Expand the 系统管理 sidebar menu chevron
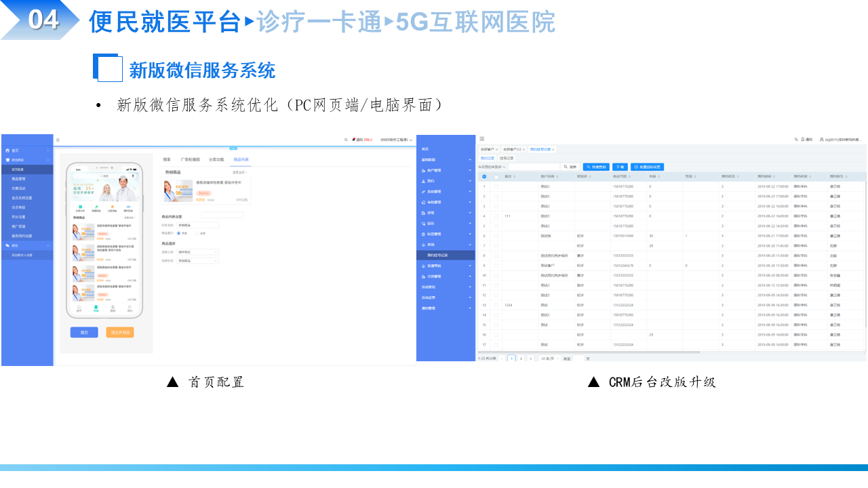The image size is (868, 488). 470,190
